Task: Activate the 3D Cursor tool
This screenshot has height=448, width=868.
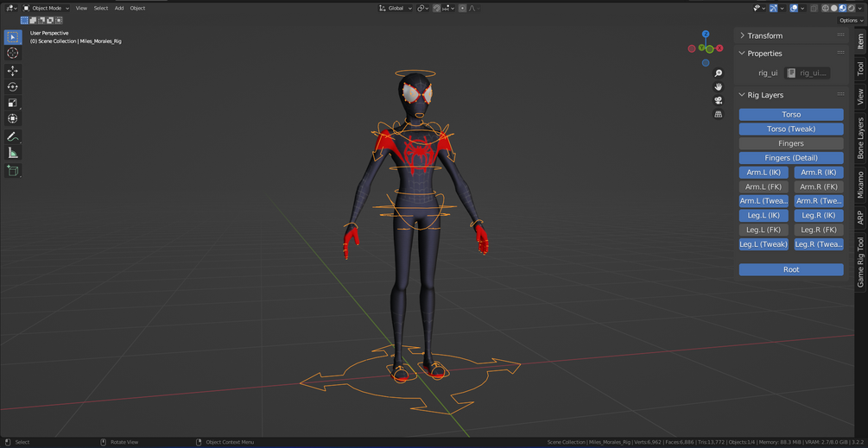Action: tap(13, 54)
